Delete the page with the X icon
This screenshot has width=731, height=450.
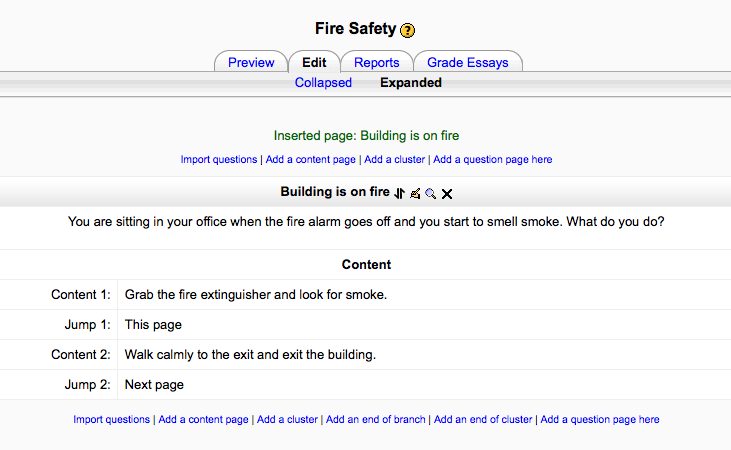[447, 194]
